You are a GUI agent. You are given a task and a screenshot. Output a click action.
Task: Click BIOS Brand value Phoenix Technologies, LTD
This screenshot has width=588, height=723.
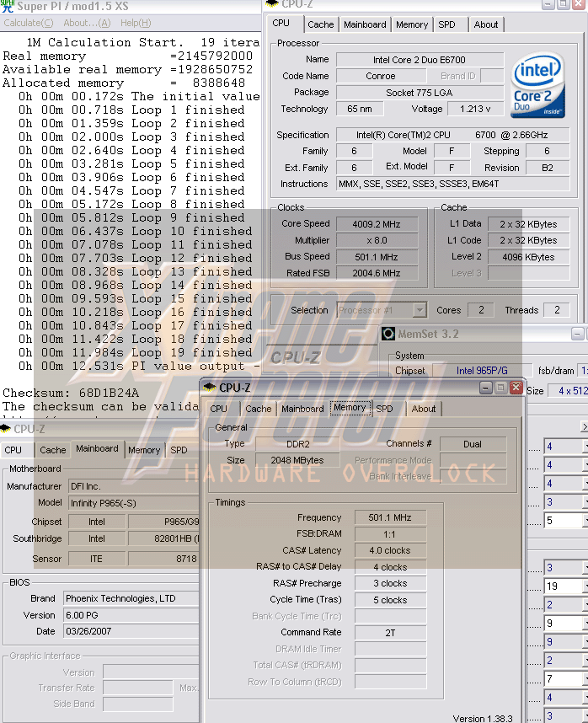click(131, 598)
